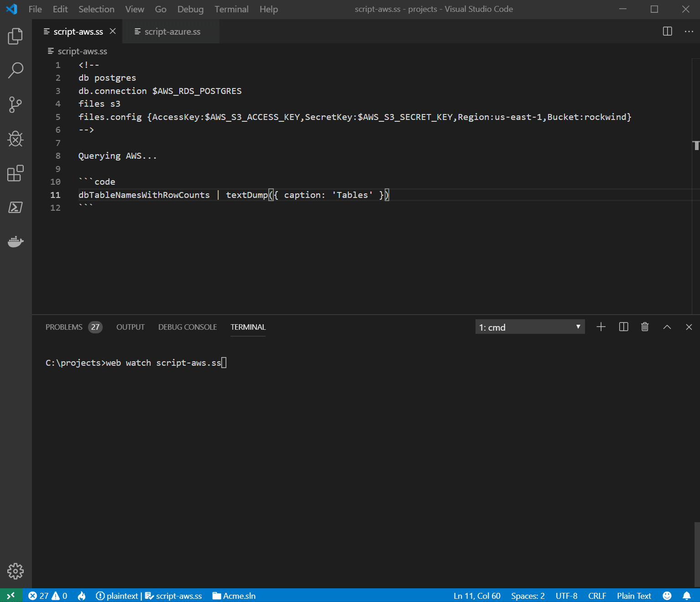
Task: Maximize the panel with up chevron
Action: click(x=667, y=327)
